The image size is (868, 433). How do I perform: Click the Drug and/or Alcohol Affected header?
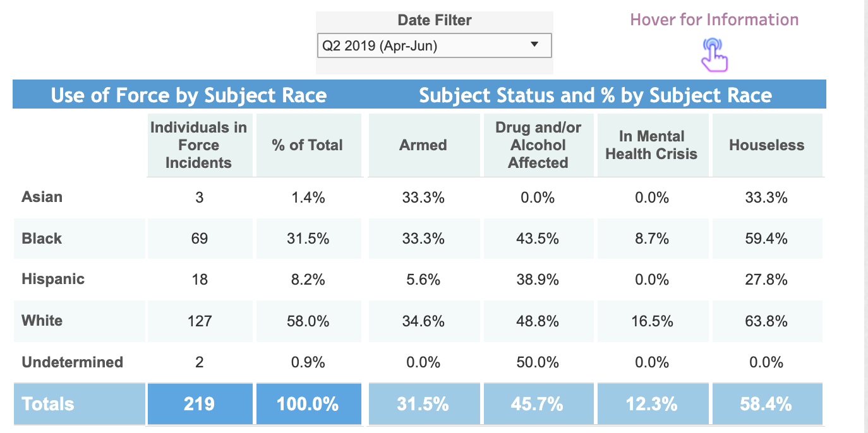(538, 145)
